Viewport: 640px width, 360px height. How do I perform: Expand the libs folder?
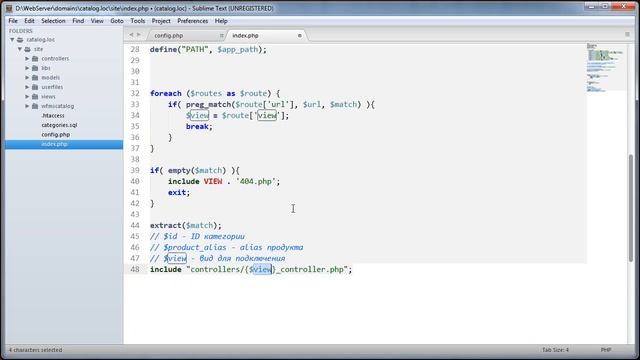[27, 68]
